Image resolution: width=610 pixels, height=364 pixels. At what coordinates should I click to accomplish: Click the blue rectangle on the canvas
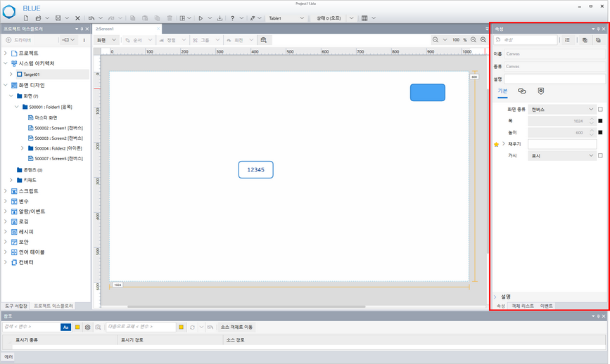click(x=427, y=92)
